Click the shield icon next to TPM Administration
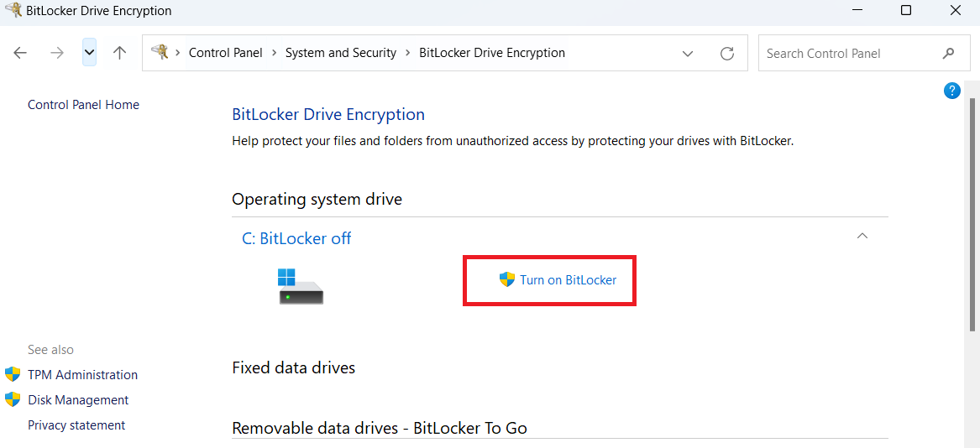This screenshot has width=980, height=448. click(13, 374)
